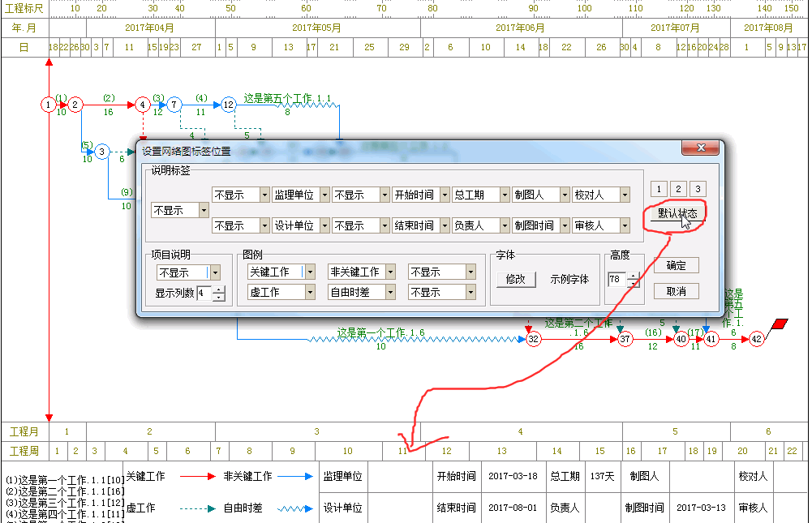The image size is (812, 523).
Task: Click 修改 to change the font
Action: click(516, 279)
